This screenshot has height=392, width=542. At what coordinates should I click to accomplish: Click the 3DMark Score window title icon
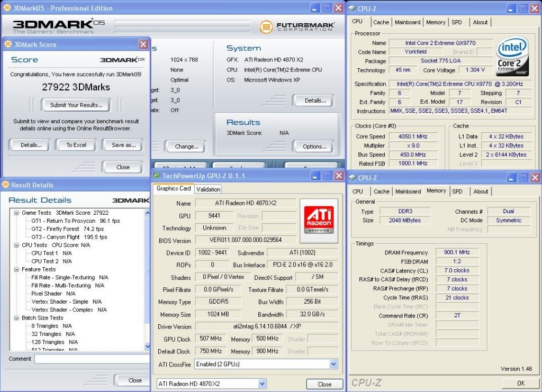click(x=8, y=44)
